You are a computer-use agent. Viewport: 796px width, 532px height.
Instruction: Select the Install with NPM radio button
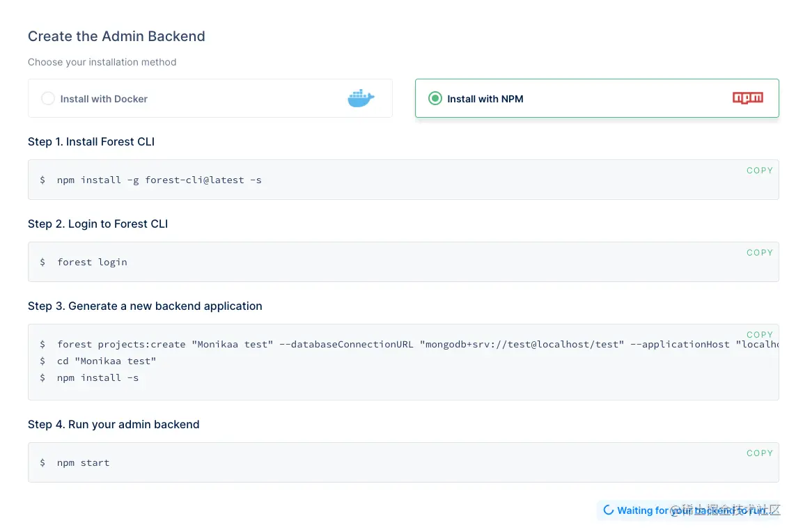click(435, 98)
